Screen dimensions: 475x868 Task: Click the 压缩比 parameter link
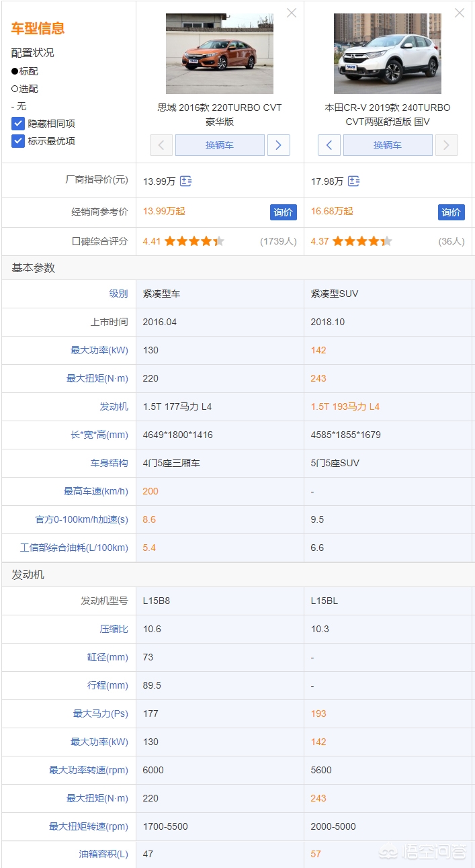114,629
